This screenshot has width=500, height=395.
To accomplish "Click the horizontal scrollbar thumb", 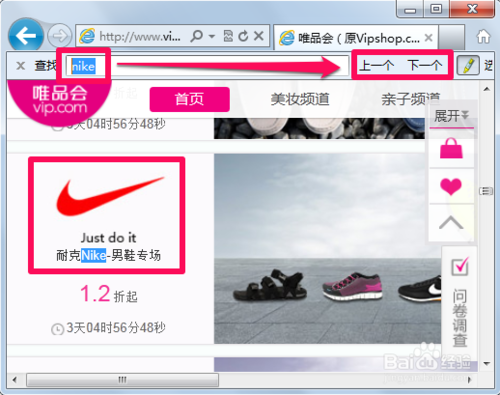I will point(122,380).
